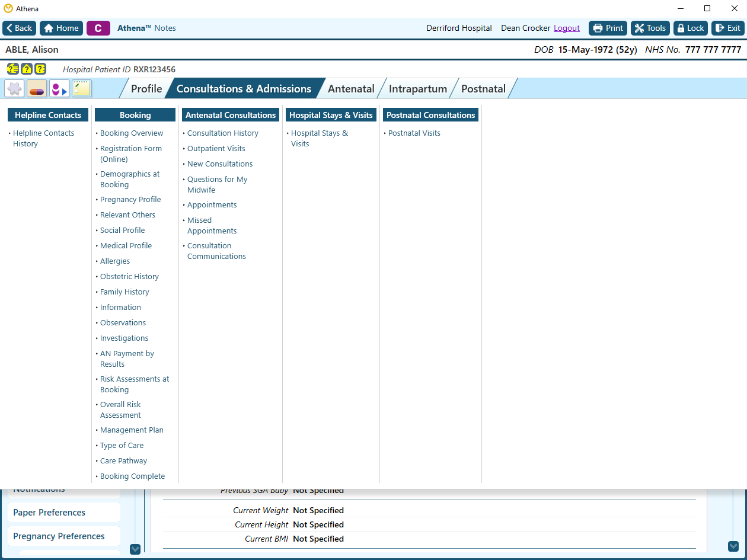Open Hospital Stays & Visits link
Viewport: 747px width, 560px height.
[x=319, y=139]
